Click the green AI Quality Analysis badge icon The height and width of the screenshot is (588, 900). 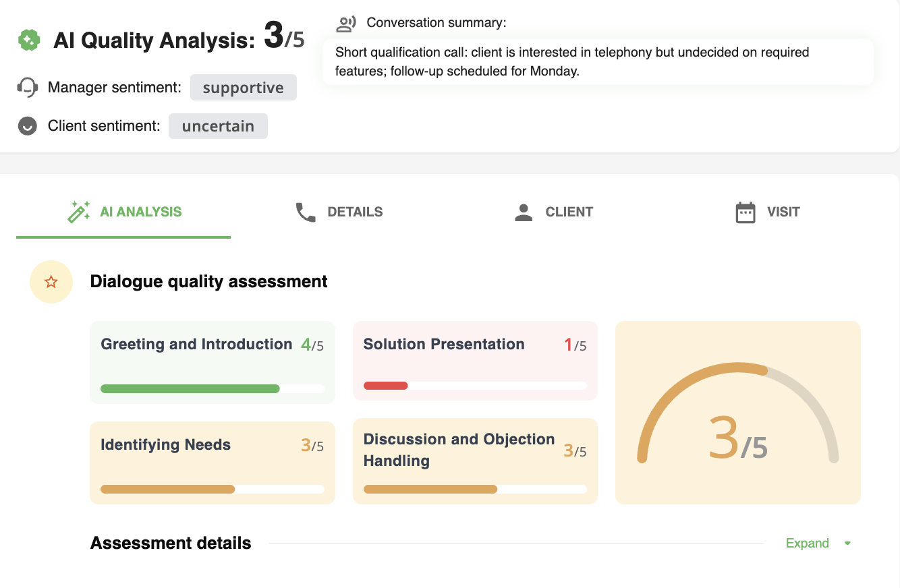[28, 40]
